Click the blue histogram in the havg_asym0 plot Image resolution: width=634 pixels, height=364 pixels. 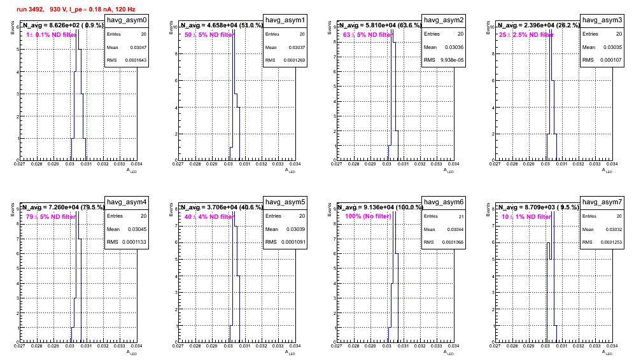(79, 95)
